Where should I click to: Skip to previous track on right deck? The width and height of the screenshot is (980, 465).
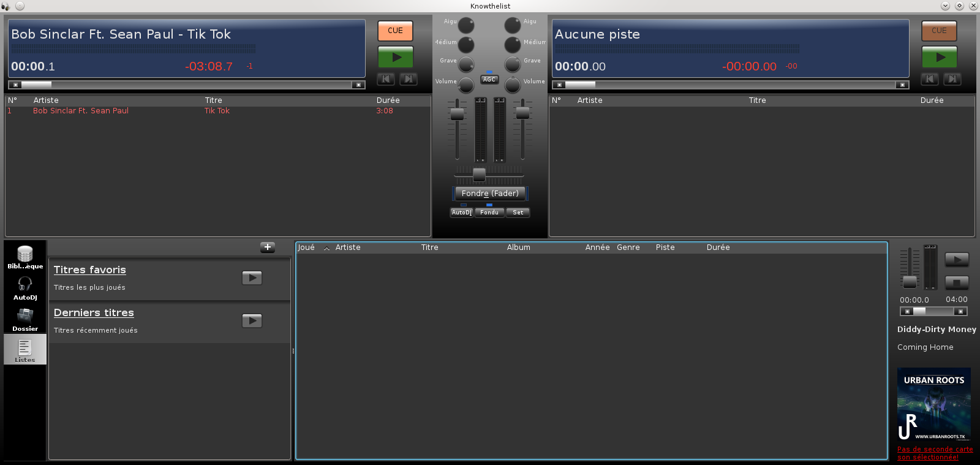tap(929, 79)
